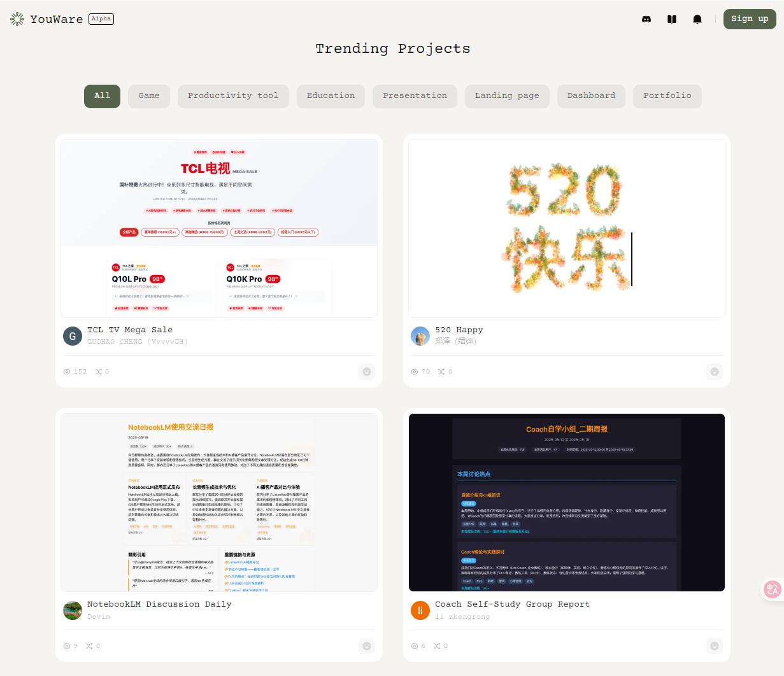Click the 520 Happy title

click(x=459, y=330)
